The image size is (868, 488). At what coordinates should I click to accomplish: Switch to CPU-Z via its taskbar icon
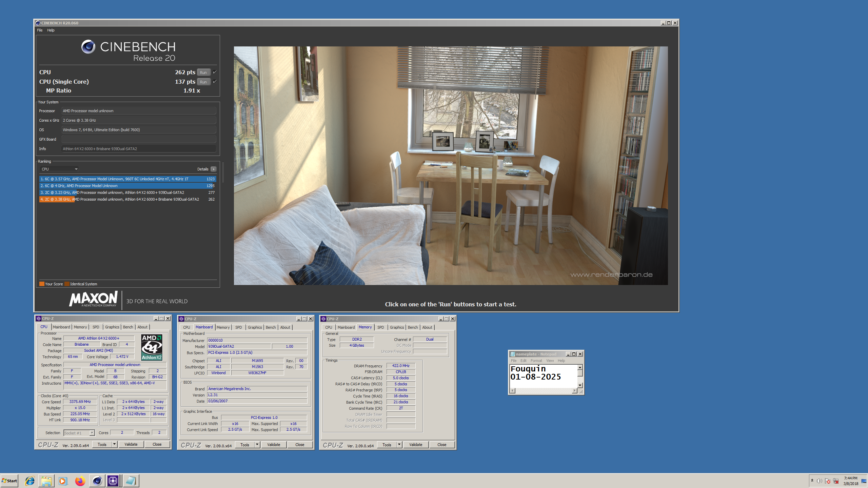click(113, 481)
